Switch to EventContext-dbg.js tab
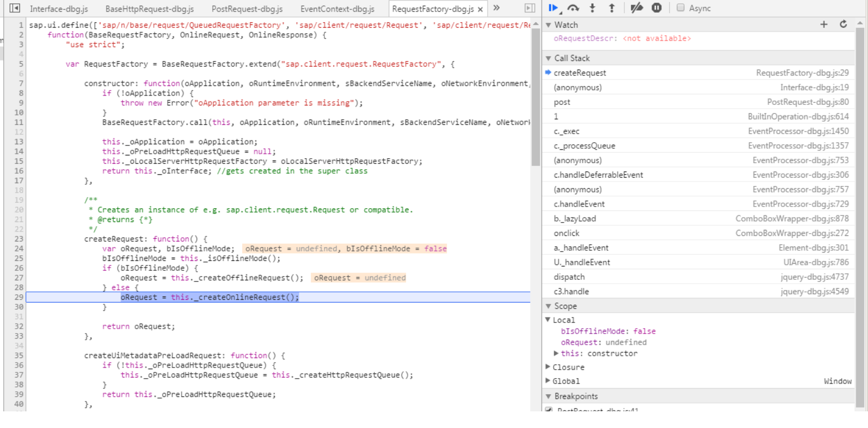The width and height of the screenshot is (868, 428). pos(337,9)
